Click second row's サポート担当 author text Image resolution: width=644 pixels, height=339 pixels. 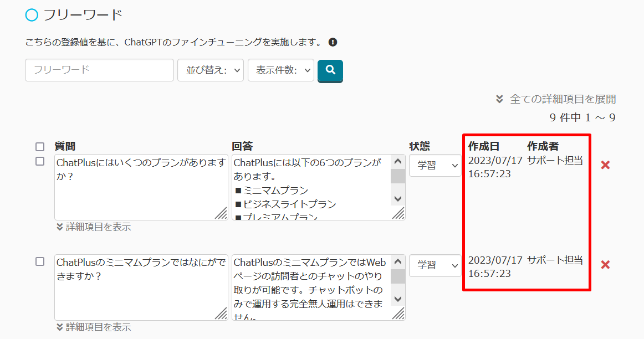[555, 260]
